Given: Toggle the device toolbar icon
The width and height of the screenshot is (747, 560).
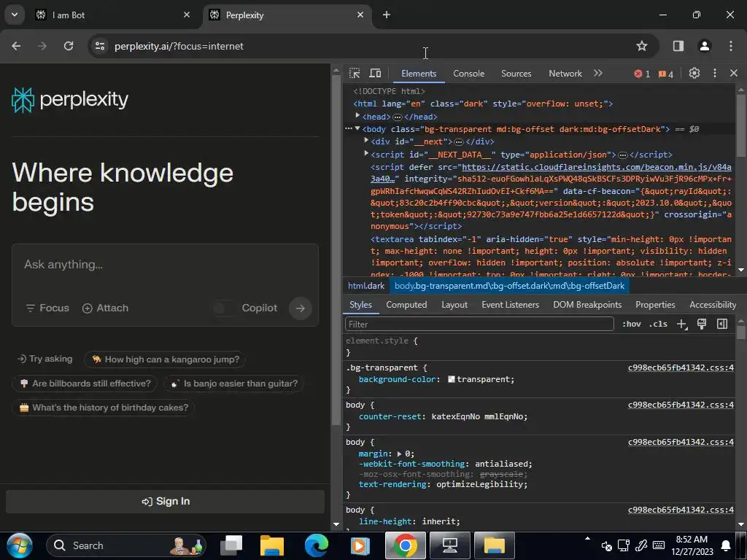Looking at the screenshot, I should pyautogui.click(x=376, y=74).
